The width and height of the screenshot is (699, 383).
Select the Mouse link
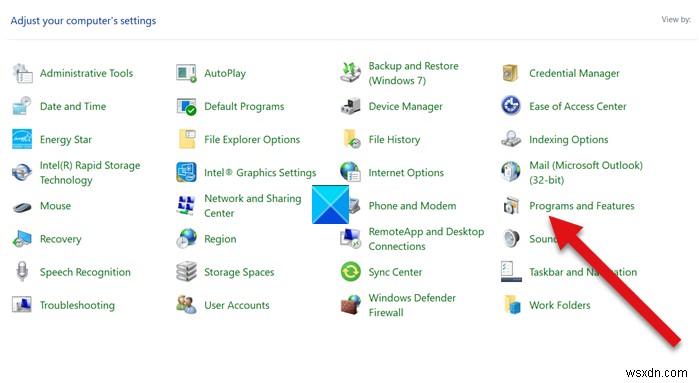pos(56,206)
